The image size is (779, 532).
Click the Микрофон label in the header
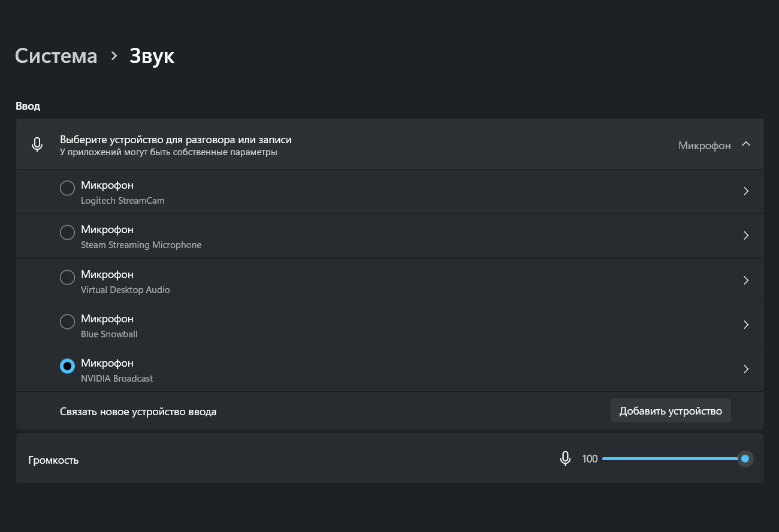[704, 146]
